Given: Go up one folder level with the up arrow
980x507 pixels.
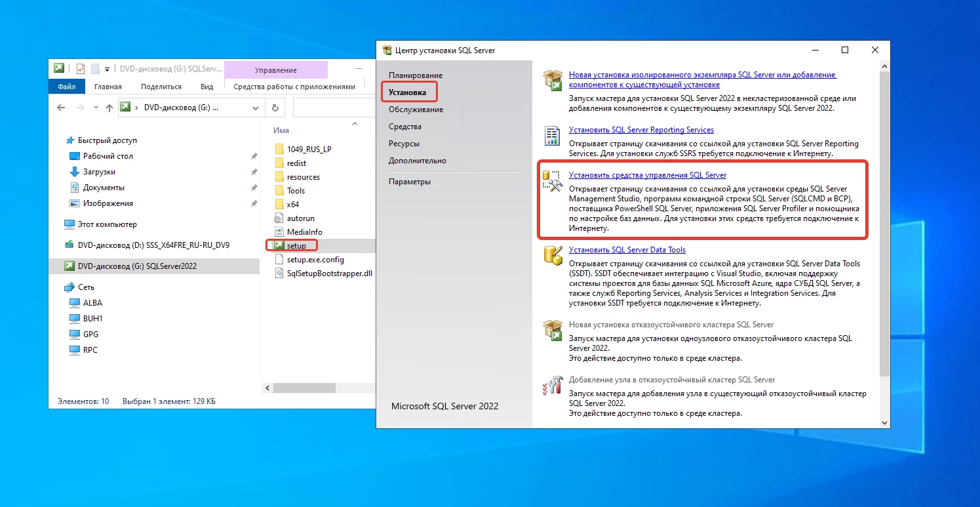Looking at the screenshot, I should (x=109, y=108).
